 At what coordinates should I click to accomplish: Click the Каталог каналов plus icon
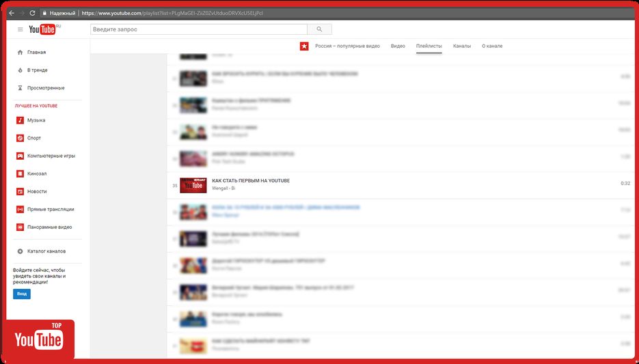click(x=20, y=251)
